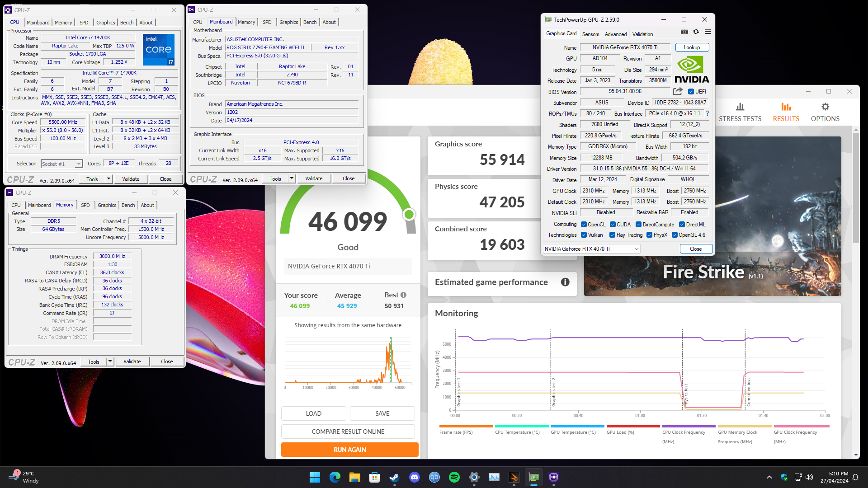This screenshot has width=868, height=488.
Task: Open the NVIDIA logo in GPU-Z
Action: pos(692,69)
